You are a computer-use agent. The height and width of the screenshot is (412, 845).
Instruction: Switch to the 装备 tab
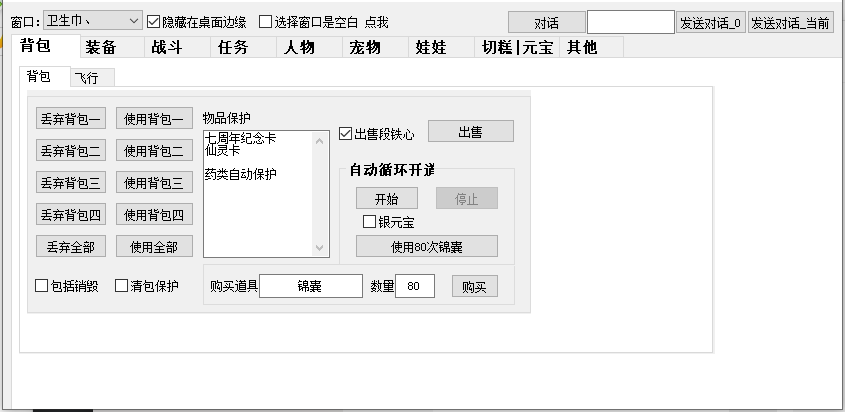click(x=100, y=47)
